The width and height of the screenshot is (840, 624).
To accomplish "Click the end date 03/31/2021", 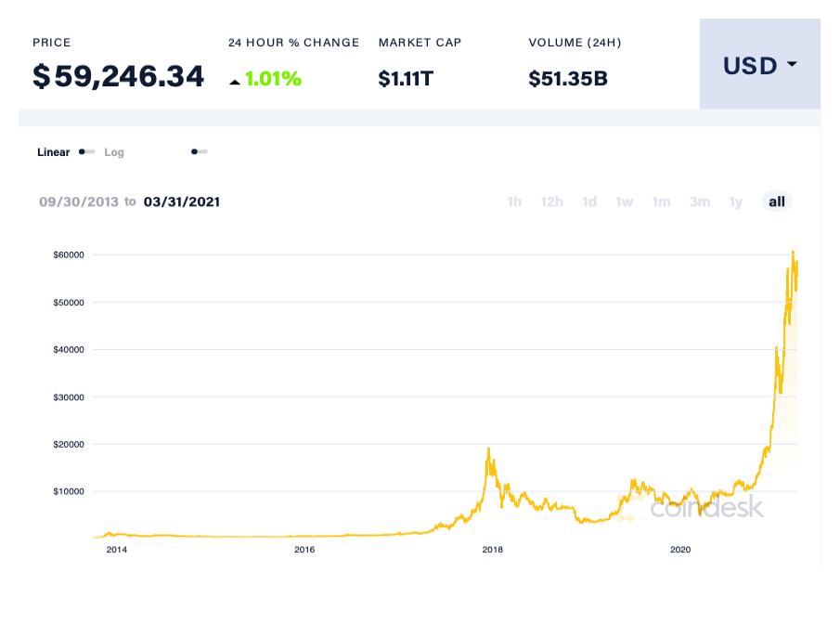I will [x=182, y=201].
